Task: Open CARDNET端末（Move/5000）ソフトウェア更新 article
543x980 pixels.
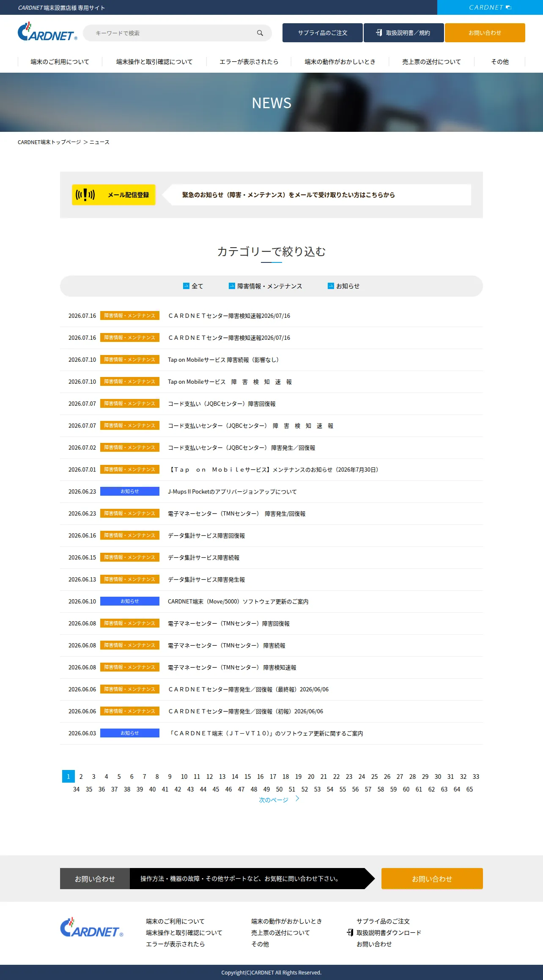Action: click(238, 601)
